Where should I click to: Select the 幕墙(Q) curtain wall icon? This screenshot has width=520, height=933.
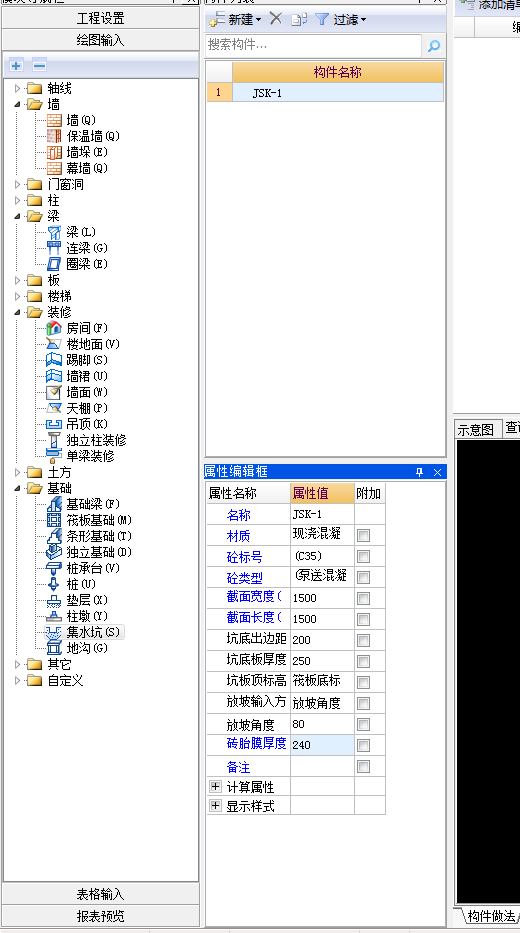point(54,168)
